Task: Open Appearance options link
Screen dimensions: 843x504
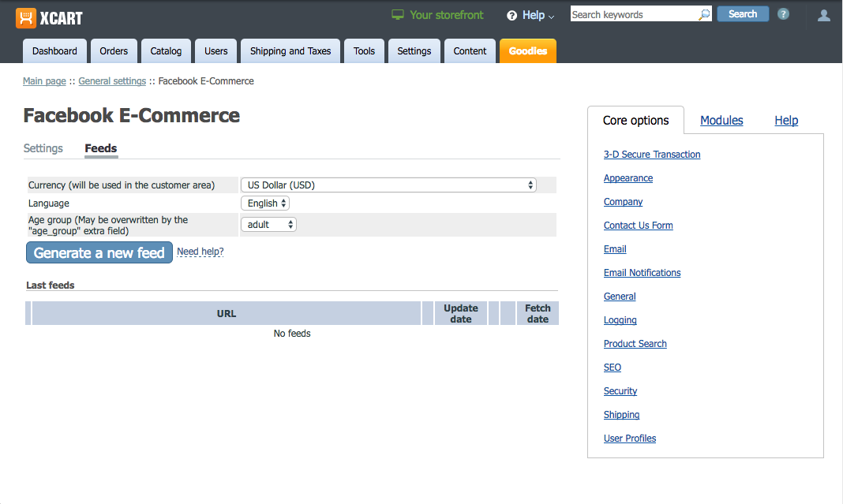Action: 628,177
